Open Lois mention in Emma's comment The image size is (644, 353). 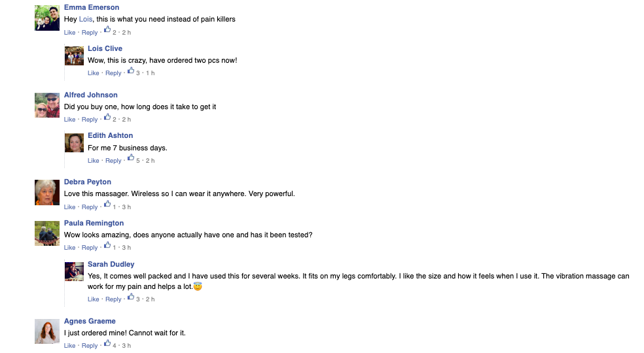click(x=86, y=20)
